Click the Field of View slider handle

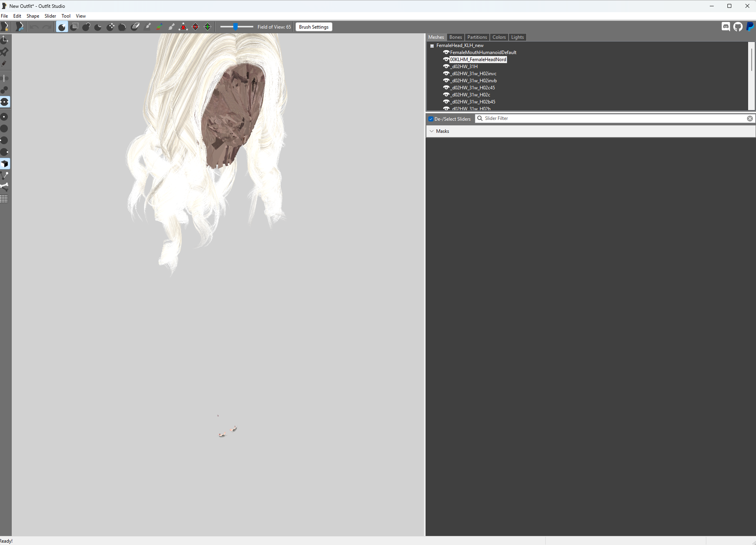click(x=235, y=27)
